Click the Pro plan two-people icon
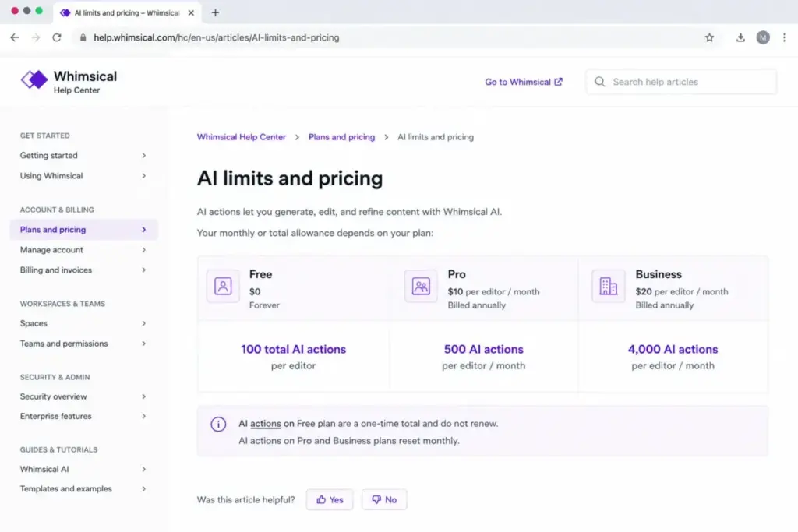 coord(421,287)
